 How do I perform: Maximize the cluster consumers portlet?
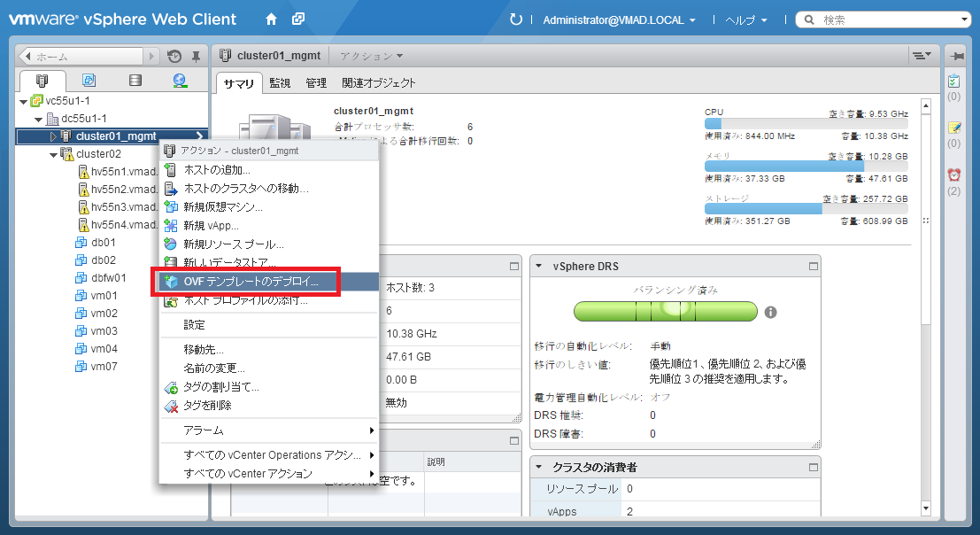813,467
